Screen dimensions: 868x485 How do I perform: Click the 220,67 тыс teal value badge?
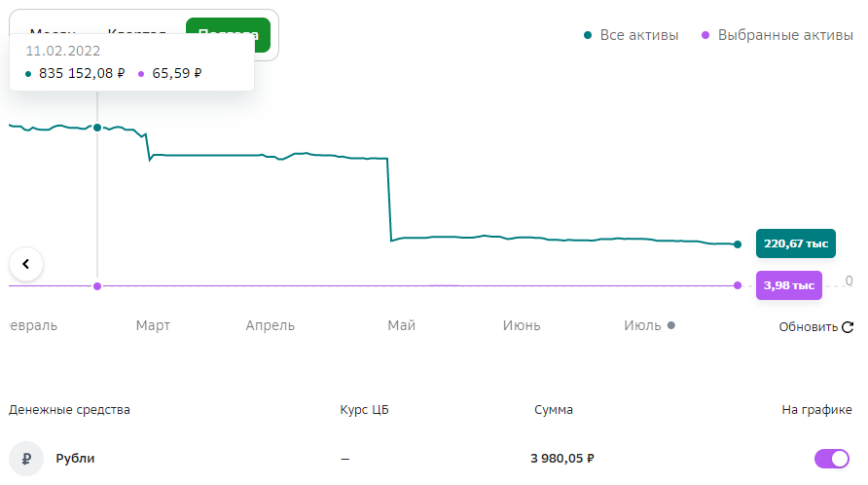pos(795,243)
